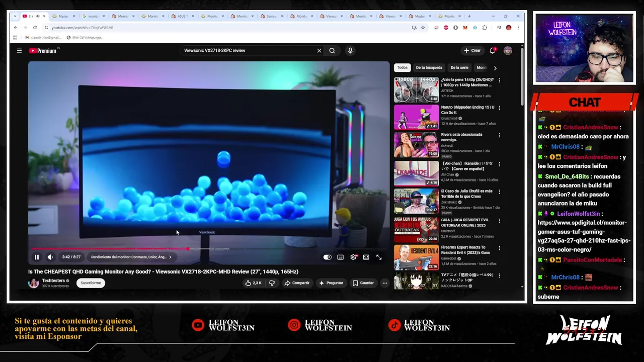Viewport: 644px width, 362px height.
Task: Open the account avatar menu
Action: pos(508,50)
